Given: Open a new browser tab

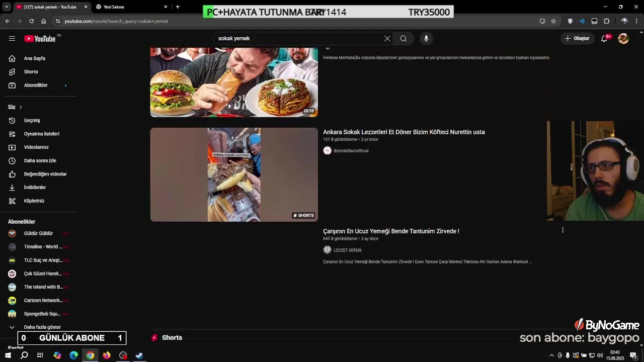Looking at the screenshot, I should coord(178,7).
